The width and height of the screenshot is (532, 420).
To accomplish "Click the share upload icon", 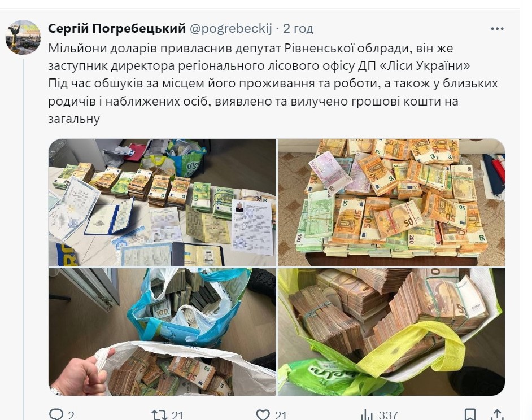I will point(497,414).
